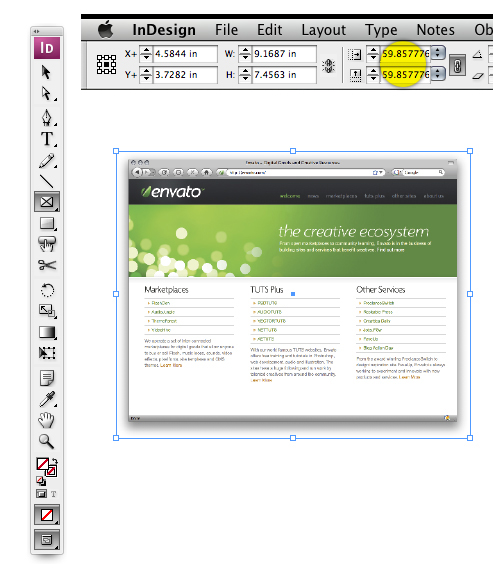Image resolution: width=493 pixels, height=582 pixels.
Task: Open the Layout menu
Action: click(324, 30)
